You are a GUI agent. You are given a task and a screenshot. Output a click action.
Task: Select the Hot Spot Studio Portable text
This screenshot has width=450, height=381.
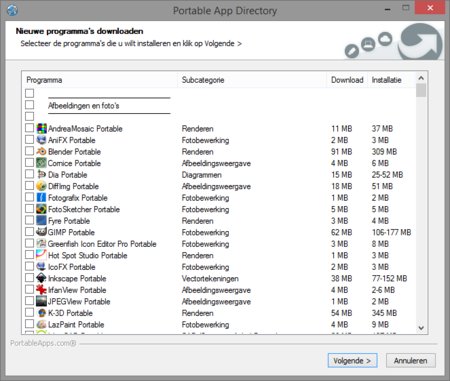[x=88, y=256]
